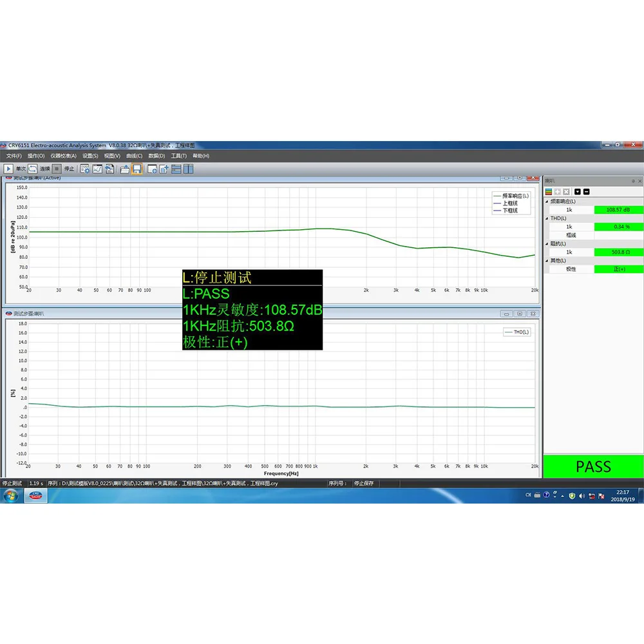This screenshot has width=644, height=644.
Task: Open the 仪器校准(A) menu
Action: pyautogui.click(x=63, y=156)
